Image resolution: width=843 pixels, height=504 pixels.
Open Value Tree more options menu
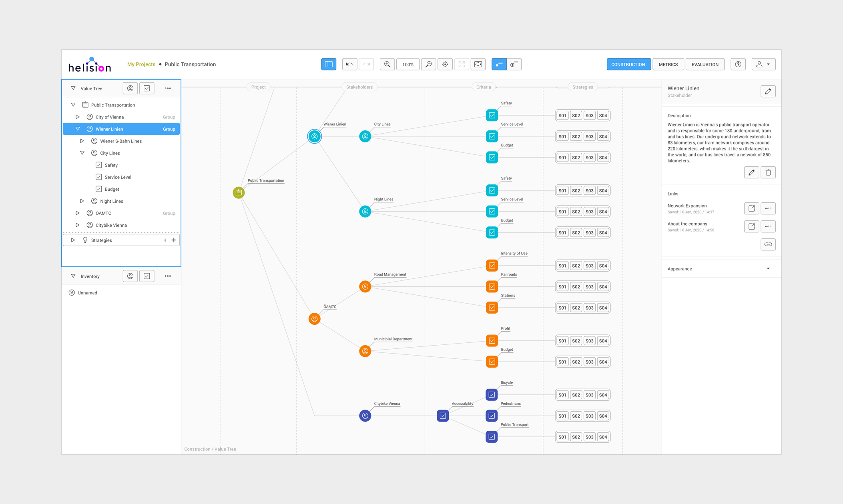click(168, 88)
